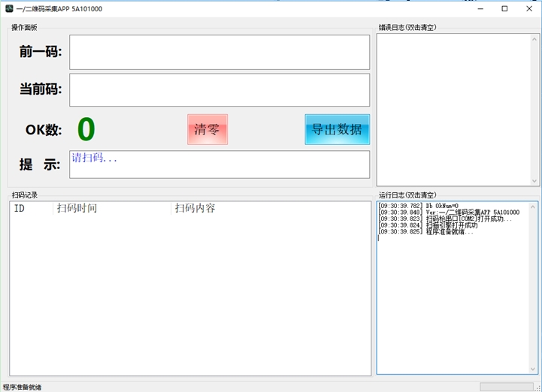Click the 扫码时间 column header

(x=113, y=208)
